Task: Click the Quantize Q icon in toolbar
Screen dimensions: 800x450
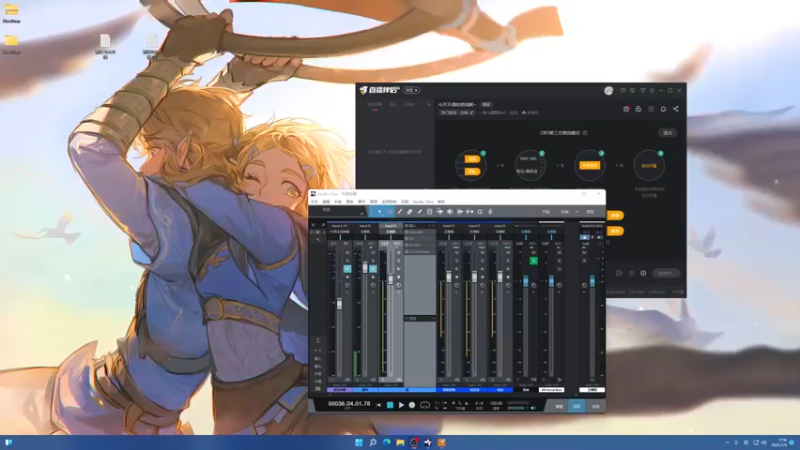Action: [x=480, y=212]
